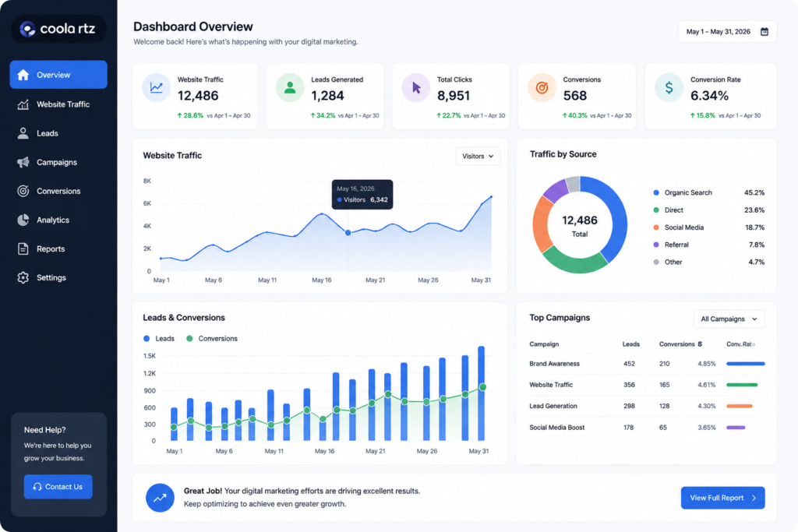
Task: Open Website Traffic in the sidebar
Action: tap(58, 104)
